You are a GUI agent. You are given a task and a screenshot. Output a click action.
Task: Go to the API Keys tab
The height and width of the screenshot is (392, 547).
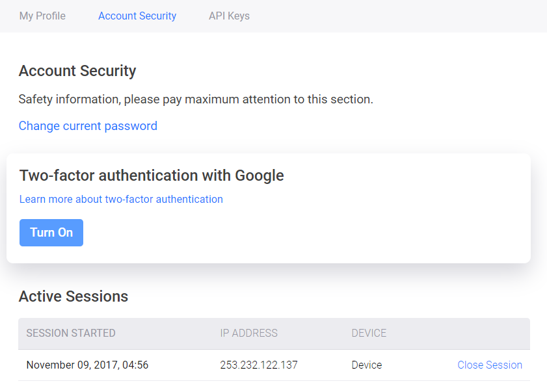click(x=229, y=16)
